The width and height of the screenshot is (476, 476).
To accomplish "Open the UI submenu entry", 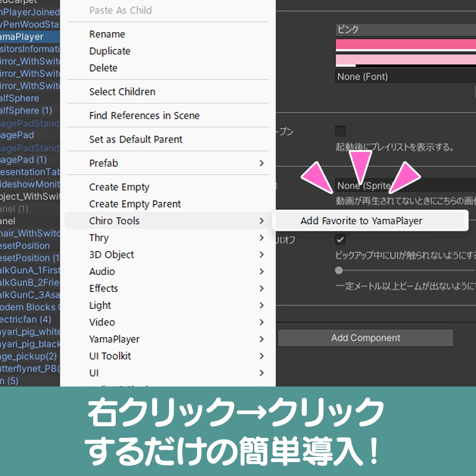I will point(167,373).
